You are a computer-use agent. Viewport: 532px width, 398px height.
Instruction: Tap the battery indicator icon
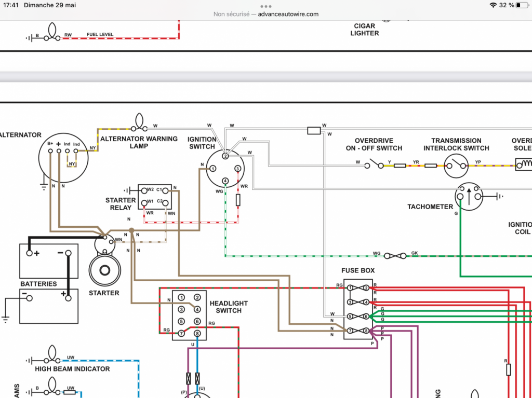(522, 5)
